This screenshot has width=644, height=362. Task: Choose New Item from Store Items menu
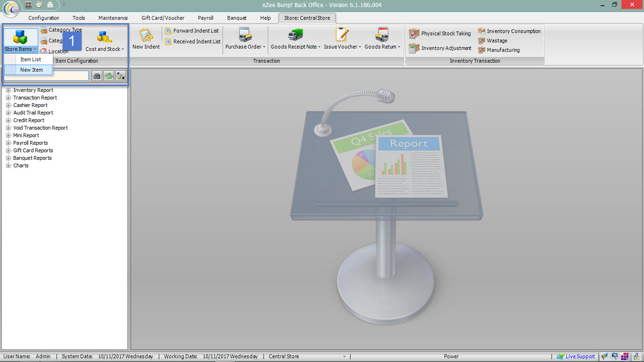coord(29,70)
